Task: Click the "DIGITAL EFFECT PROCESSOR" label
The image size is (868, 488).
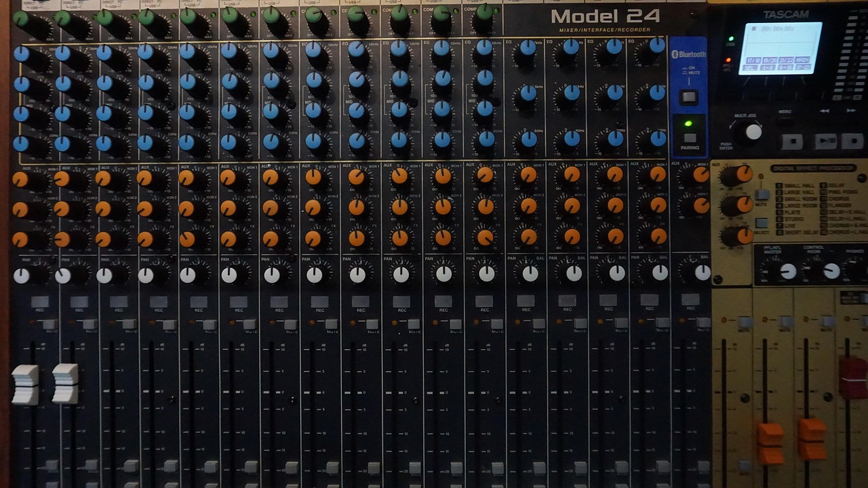Action: pyautogui.click(x=813, y=169)
